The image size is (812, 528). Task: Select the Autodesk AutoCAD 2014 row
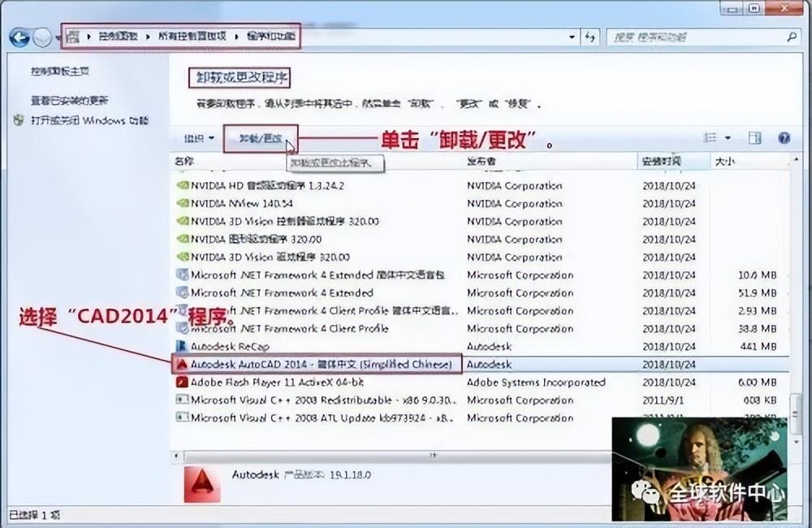click(x=481, y=364)
